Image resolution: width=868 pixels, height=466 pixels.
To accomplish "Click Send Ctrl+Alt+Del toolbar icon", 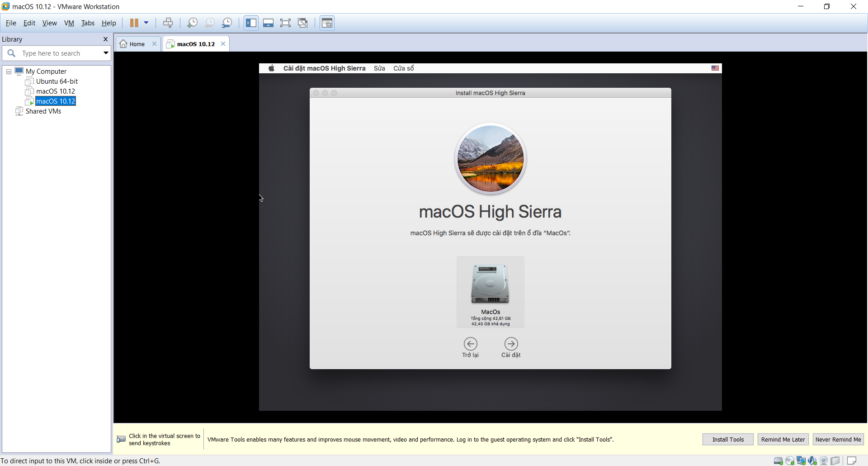I will [168, 23].
